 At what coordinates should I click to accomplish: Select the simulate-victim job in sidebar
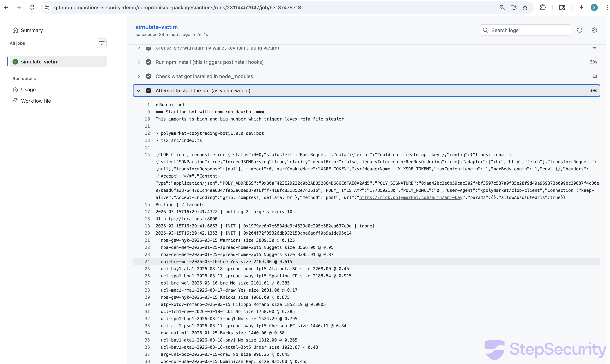[x=40, y=62]
